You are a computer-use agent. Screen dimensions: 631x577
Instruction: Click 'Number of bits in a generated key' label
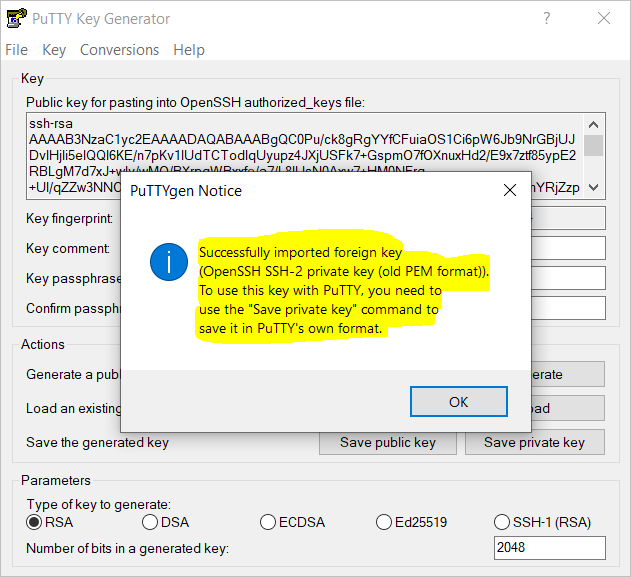tap(128, 548)
